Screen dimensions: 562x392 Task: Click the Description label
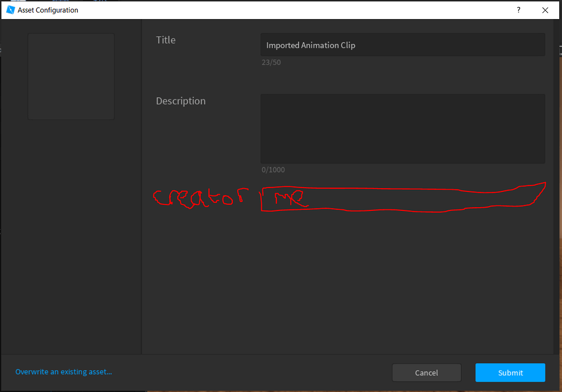tap(181, 101)
